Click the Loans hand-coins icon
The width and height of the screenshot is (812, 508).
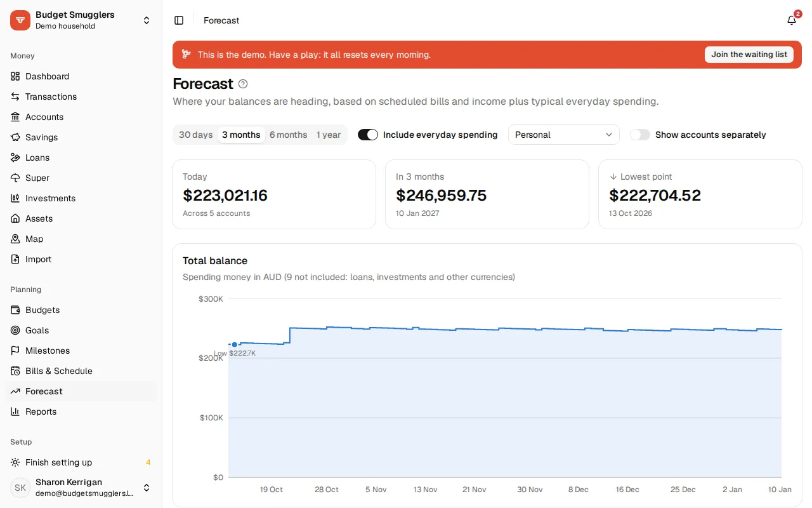pyautogui.click(x=15, y=157)
